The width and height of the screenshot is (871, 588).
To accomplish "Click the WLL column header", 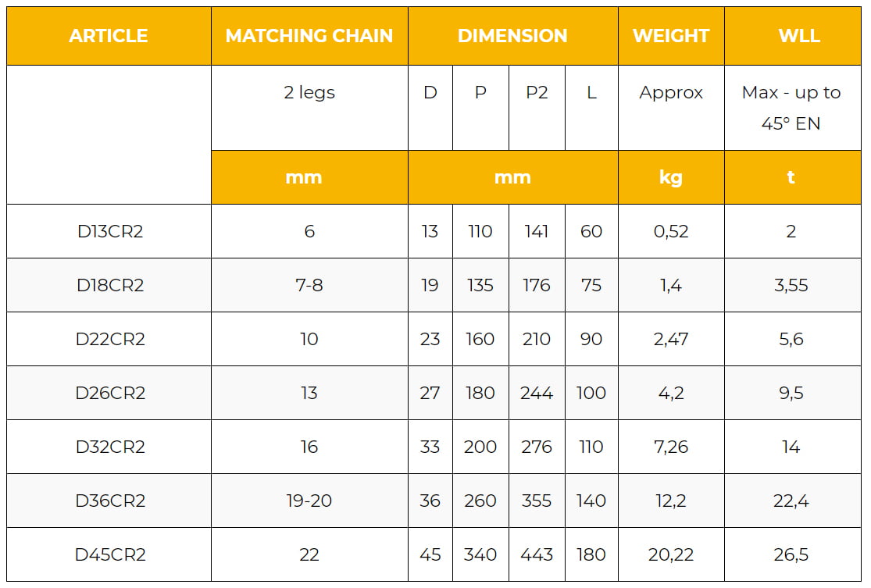I will coord(791,36).
